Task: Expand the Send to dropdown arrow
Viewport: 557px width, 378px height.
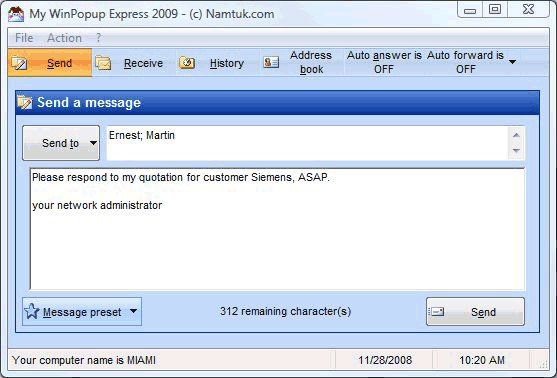Action: coord(93,143)
